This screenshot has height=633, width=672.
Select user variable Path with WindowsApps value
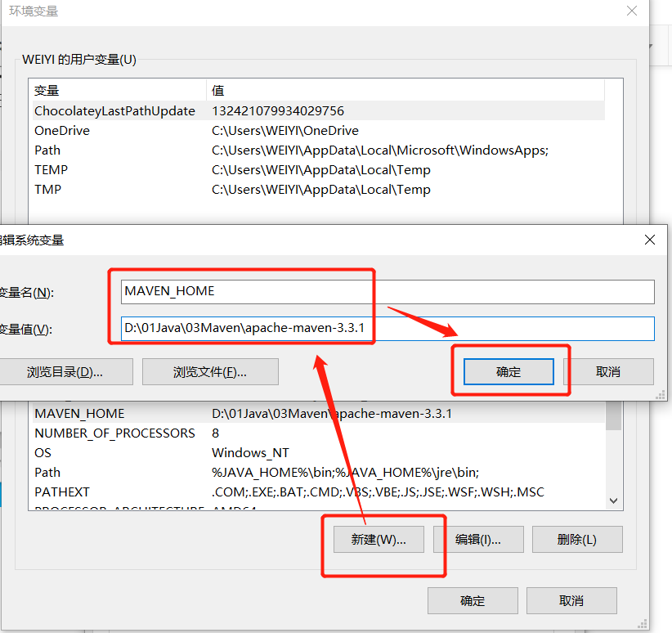tap(319, 150)
